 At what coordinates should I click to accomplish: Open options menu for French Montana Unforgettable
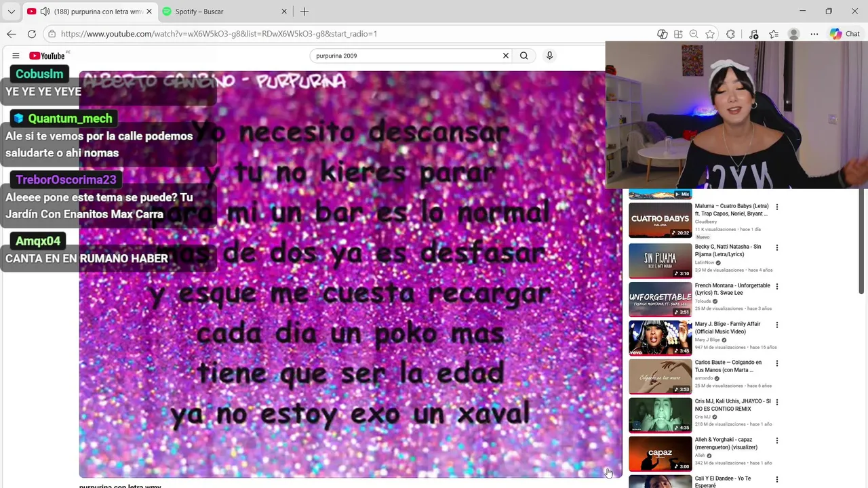pyautogui.click(x=777, y=287)
